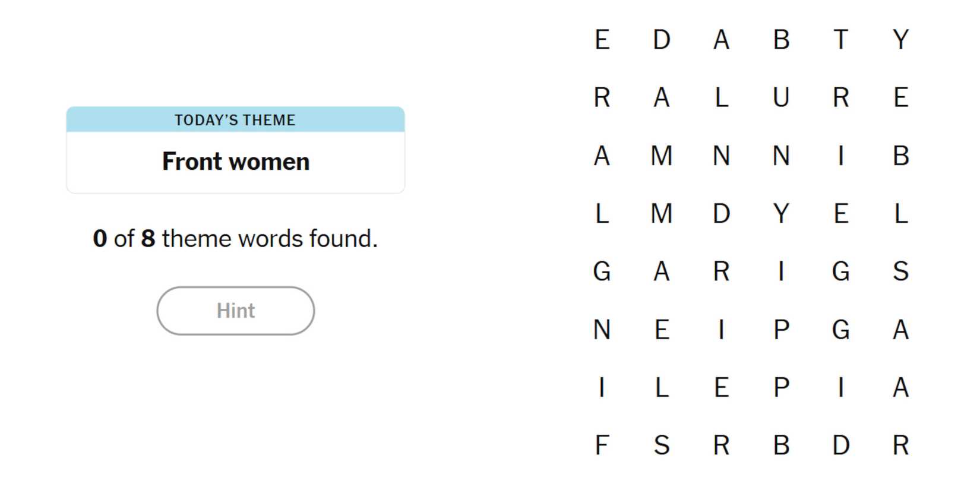Image resolution: width=980 pixels, height=490 pixels.
Task: Click the N in the leftmost column
Action: click(x=602, y=330)
